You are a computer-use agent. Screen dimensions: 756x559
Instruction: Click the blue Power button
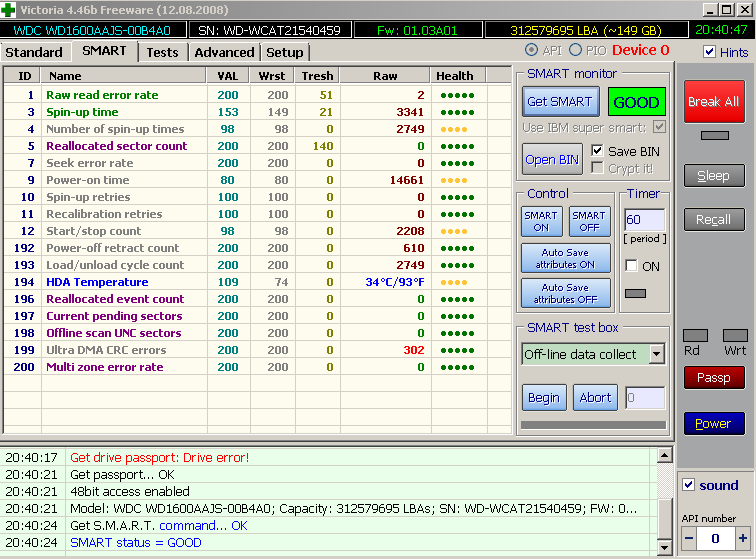pos(714,423)
